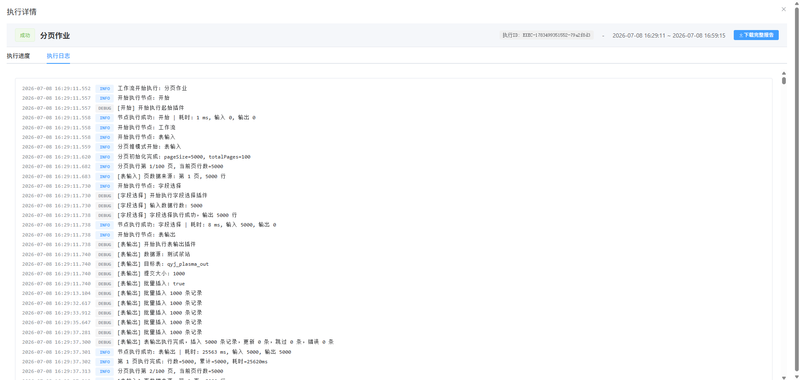Screen dimensions: 800x380
Task: Click the execution time range 2026-07-08 16:29:11 ~ 16:59:15
Action: pos(669,36)
